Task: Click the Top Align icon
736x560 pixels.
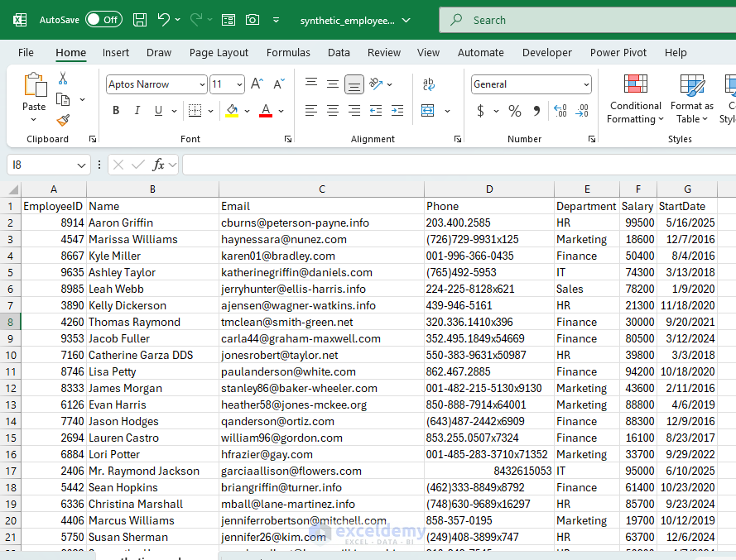Action: [311, 84]
